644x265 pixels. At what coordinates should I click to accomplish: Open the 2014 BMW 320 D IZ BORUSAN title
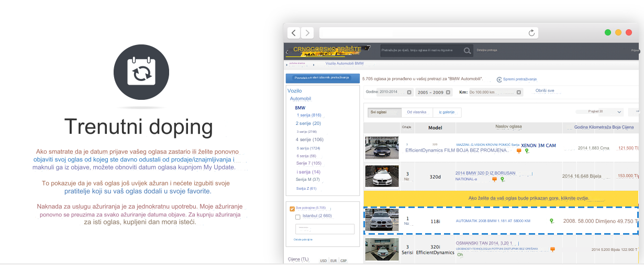click(x=485, y=173)
